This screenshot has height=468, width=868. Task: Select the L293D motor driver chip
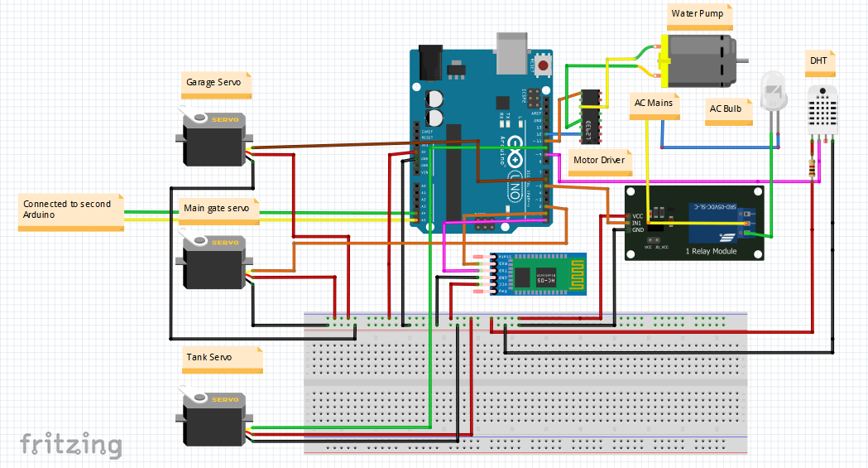[x=590, y=117]
